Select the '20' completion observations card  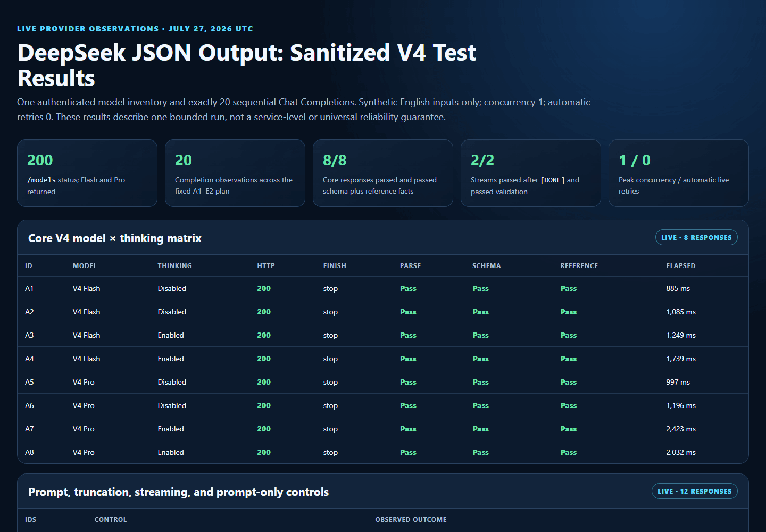pos(235,173)
